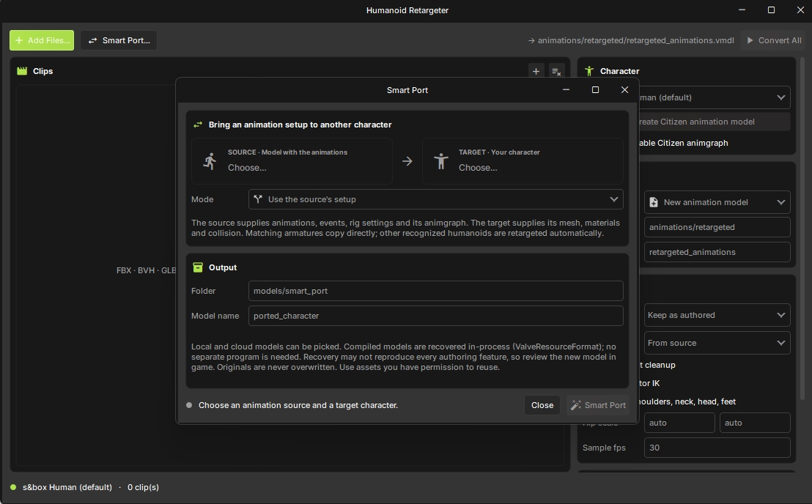
Task: Click the green figure icon beside Character
Action: 589,71
